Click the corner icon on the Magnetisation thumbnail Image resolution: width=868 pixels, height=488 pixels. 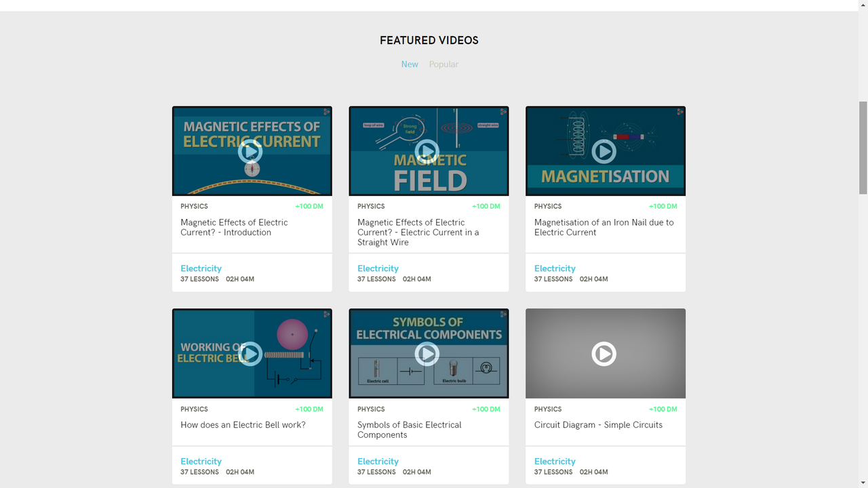point(680,112)
